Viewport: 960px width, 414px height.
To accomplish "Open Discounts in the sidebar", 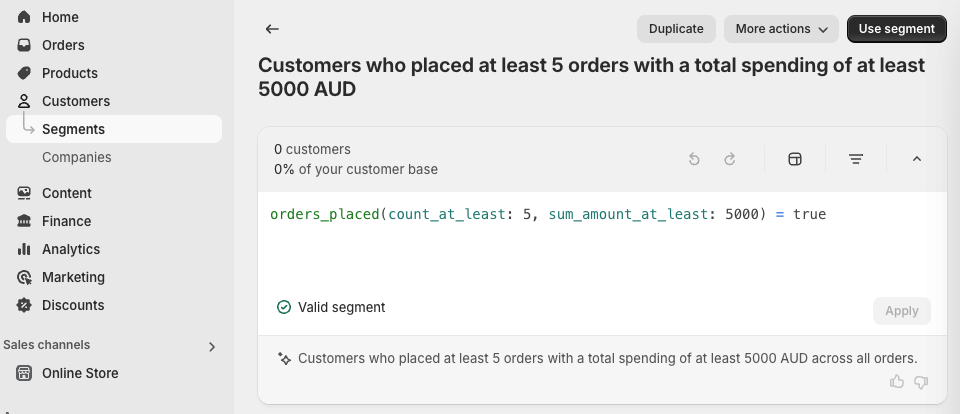I will pos(72,305).
